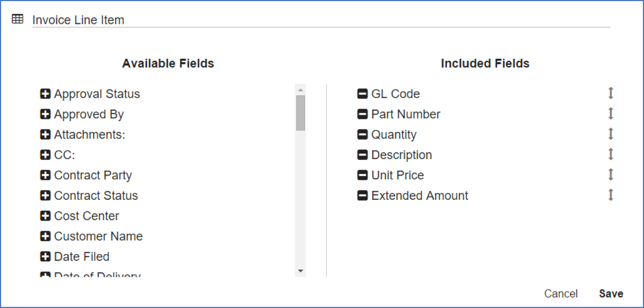Add the Approved By field
Viewport: 644px width, 308px height.
(x=45, y=114)
